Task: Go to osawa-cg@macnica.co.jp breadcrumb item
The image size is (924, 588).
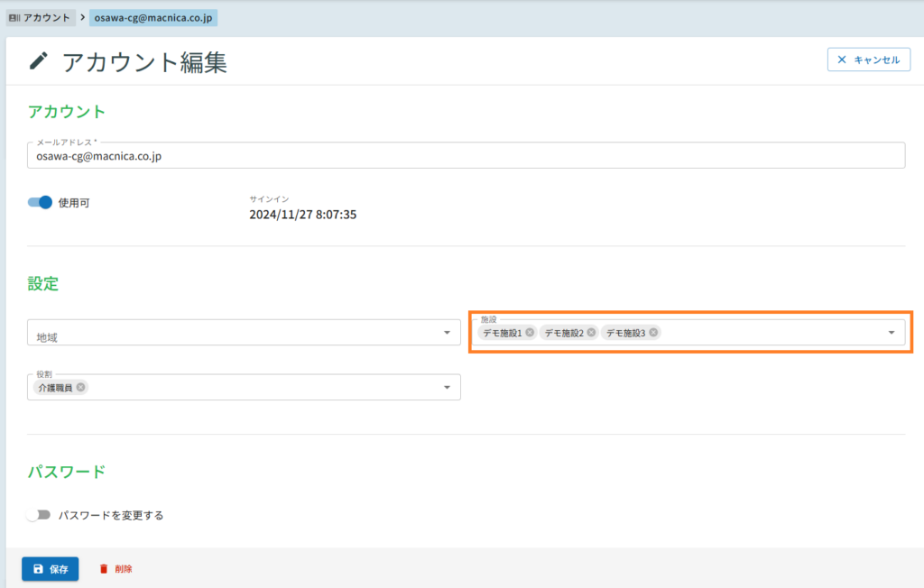Action: tap(152, 18)
